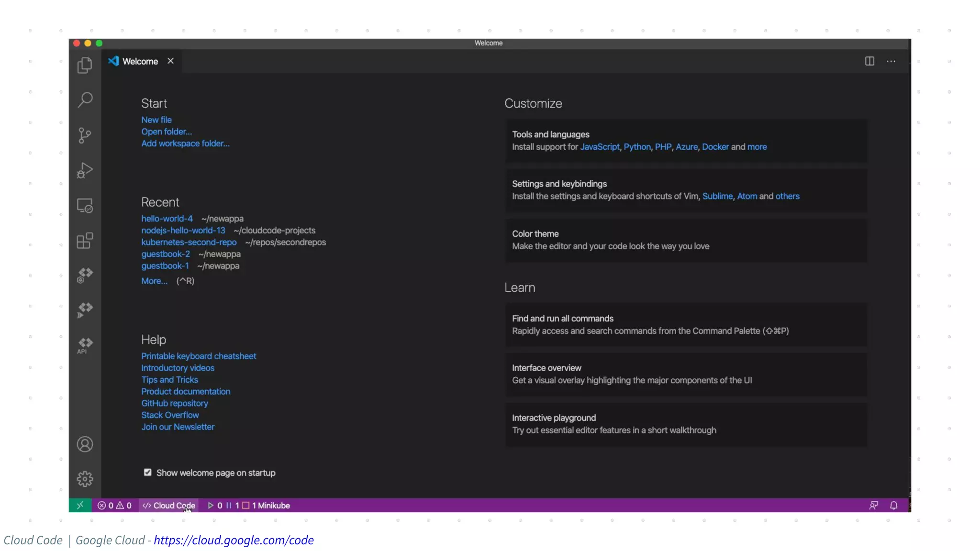The width and height of the screenshot is (980, 551).
Task: Open the Color theme card
Action: (x=686, y=240)
